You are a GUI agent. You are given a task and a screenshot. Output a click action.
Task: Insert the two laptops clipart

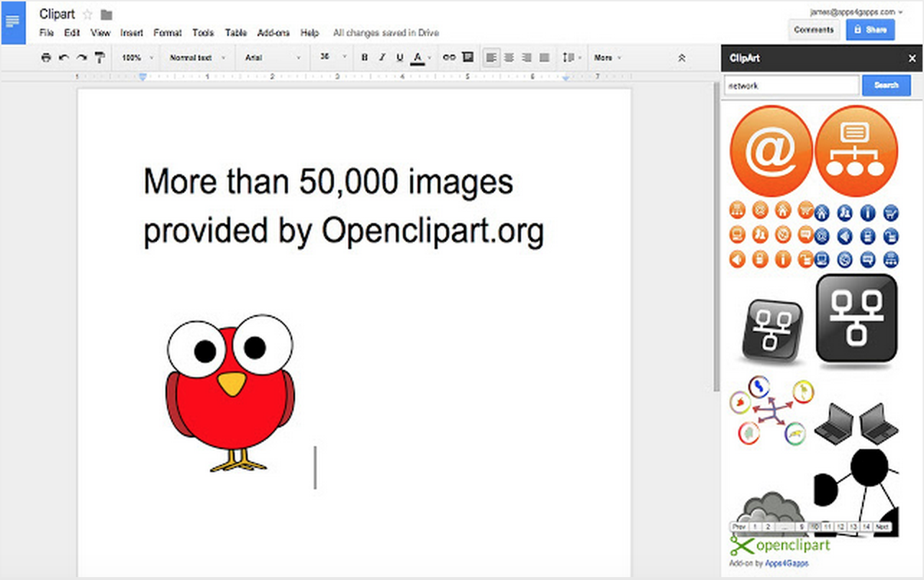pyautogui.click(x=858, y=423)
